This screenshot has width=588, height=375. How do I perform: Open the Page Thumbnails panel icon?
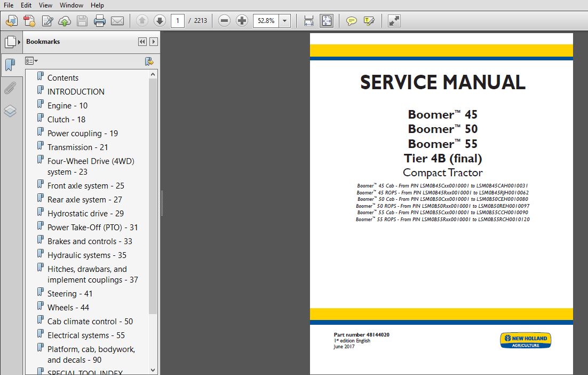tap(10, 42)
